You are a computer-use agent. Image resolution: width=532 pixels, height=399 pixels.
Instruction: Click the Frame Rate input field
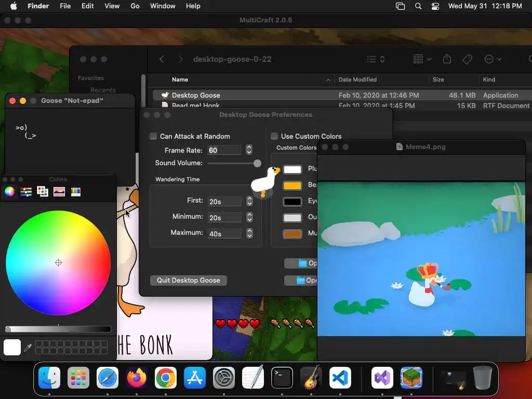coord(224,150)
